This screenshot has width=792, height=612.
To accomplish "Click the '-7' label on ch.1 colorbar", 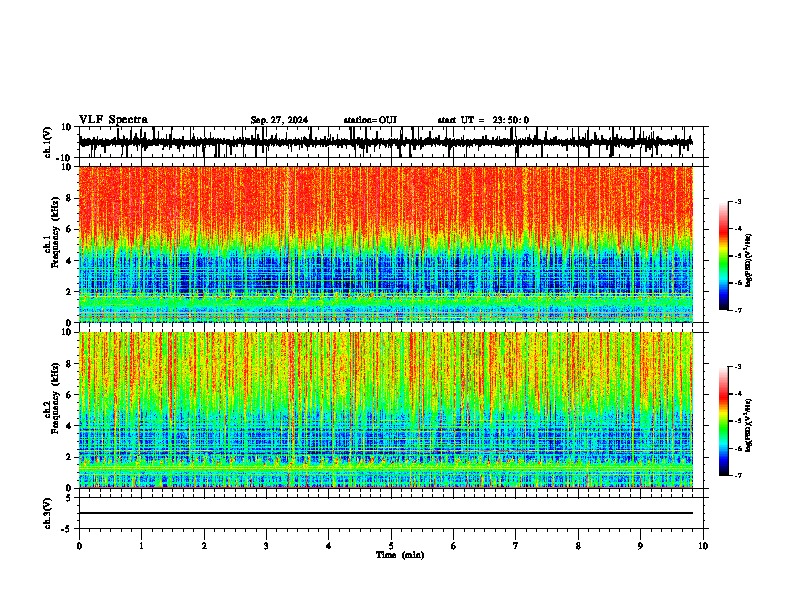I will (x=738, y=310).
